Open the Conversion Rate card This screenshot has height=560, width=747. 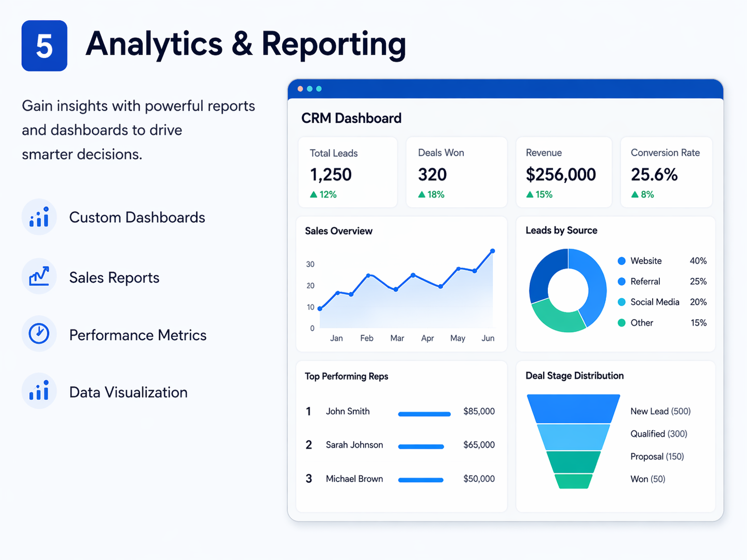(x=667, y=172)
